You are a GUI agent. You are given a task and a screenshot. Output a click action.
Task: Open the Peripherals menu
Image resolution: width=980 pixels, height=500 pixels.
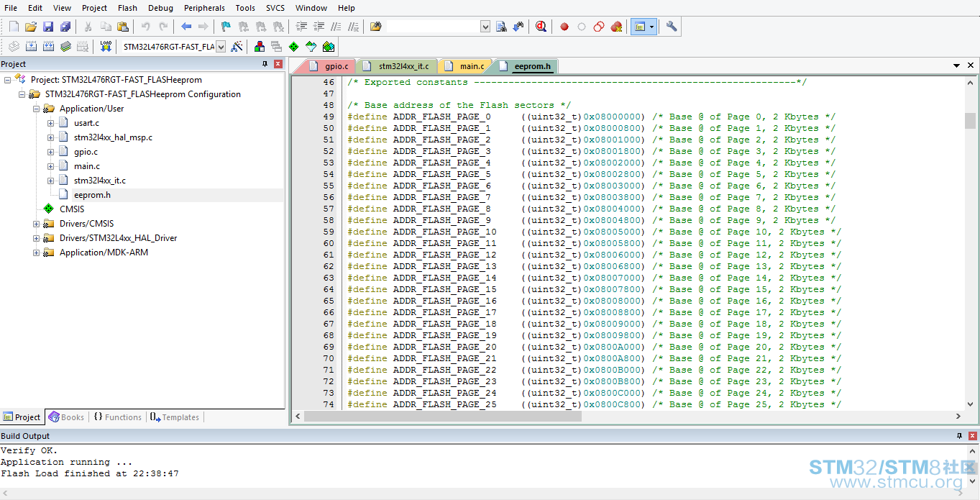click(204, 8)
